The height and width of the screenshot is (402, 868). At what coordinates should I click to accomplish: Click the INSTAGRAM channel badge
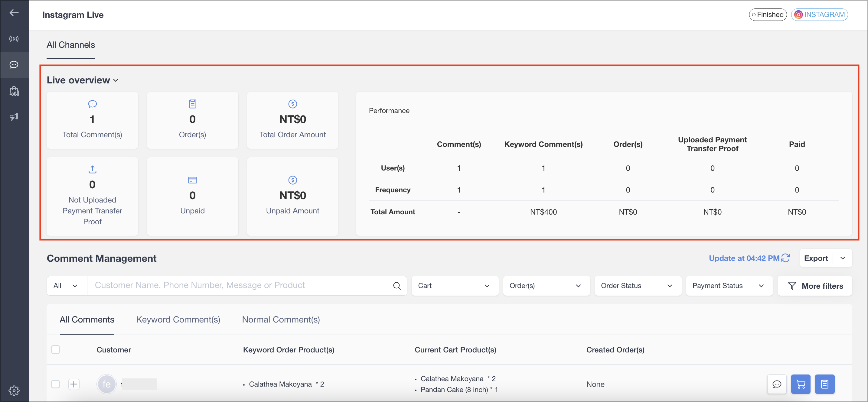[819, 15]
